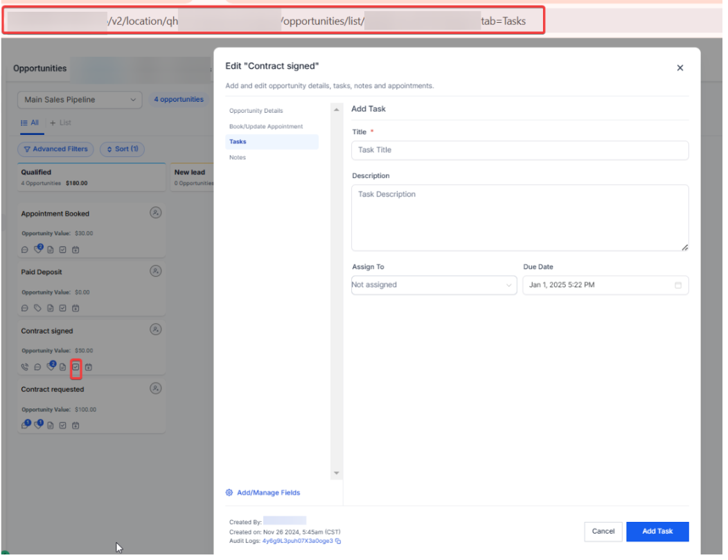Viewport: 728px width, 560px height.
Task: Switch to the Notes tab in dialog
Action: click(238, 158)
